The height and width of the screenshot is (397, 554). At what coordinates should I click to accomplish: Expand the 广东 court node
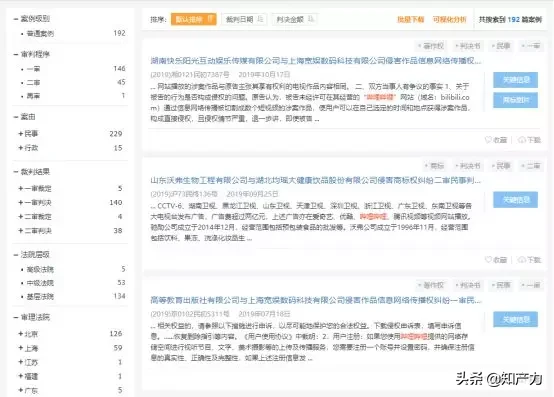click(x=20, y=390)
